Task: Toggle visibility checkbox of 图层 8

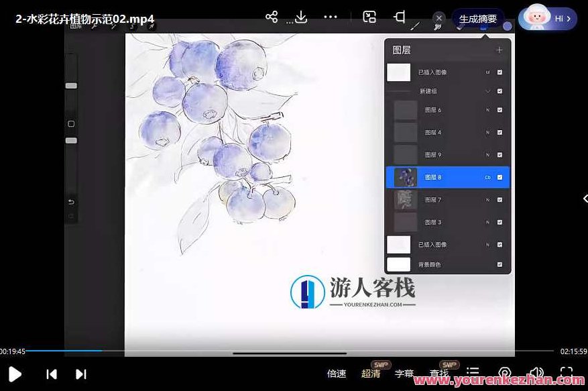Action: coord(499,177)
